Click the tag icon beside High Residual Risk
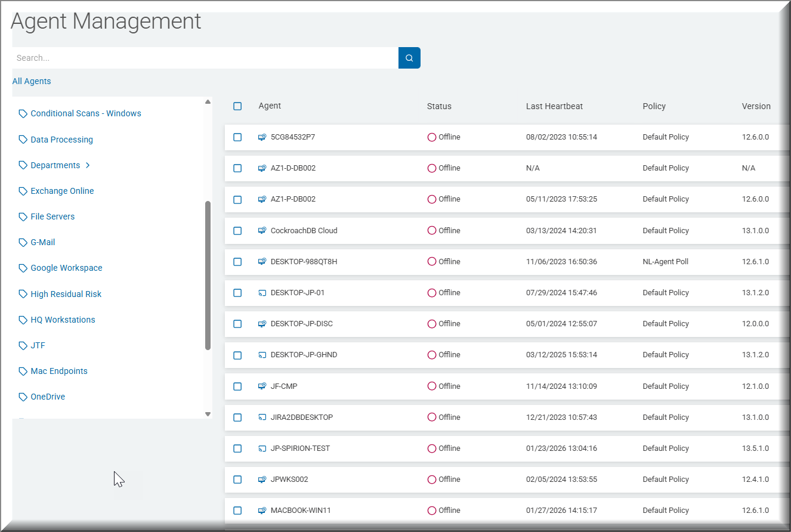Screen dimensions: 791x532 (x=23, y=294)
